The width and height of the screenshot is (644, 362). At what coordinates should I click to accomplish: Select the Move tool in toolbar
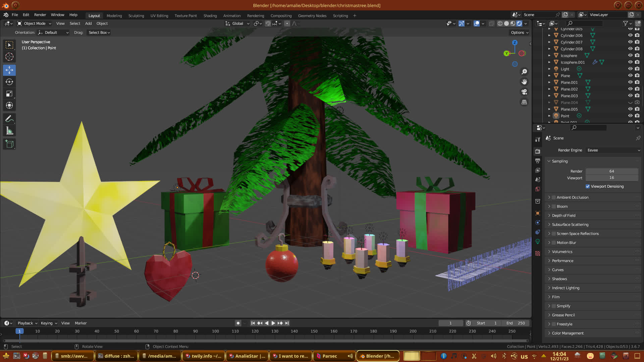pyautogui.click(x=9, y=70)
